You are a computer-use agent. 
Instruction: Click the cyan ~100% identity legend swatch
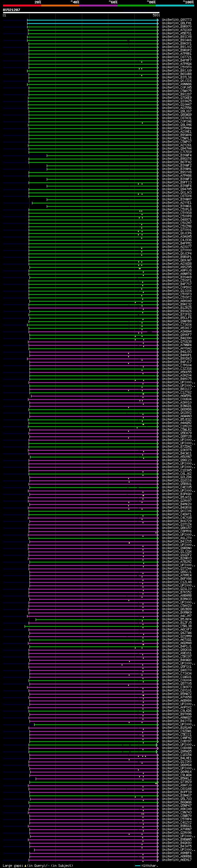(175, 6)
